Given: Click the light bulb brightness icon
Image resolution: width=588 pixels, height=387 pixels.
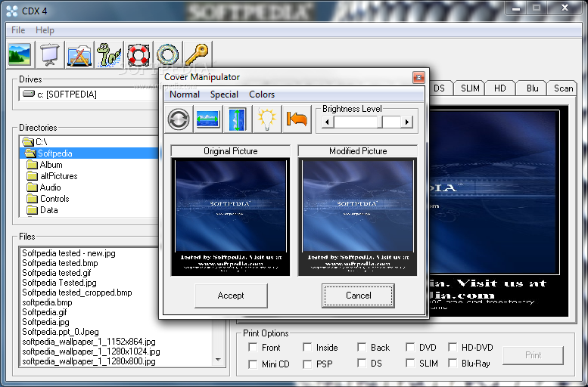Looking at the screenshot, I should tap(267, 119).
